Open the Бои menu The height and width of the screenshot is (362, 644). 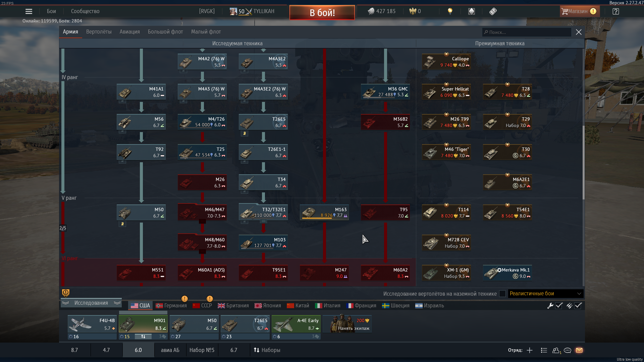pos(51,11)
